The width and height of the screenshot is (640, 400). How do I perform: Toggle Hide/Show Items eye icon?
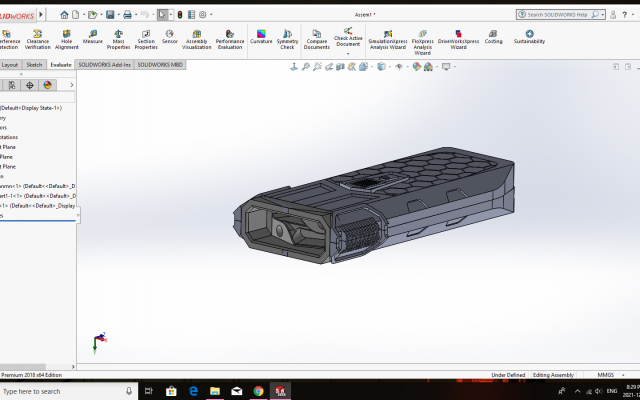click(x=399, y=67)
